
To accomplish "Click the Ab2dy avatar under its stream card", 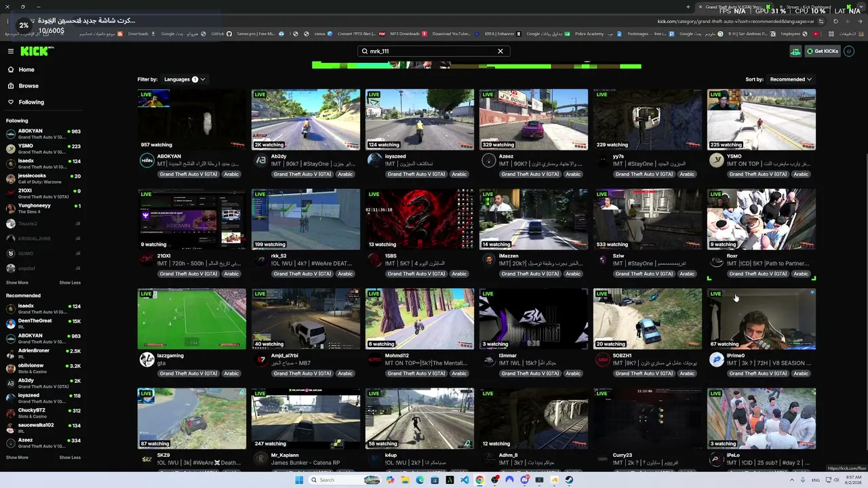I will click(260, 160).
